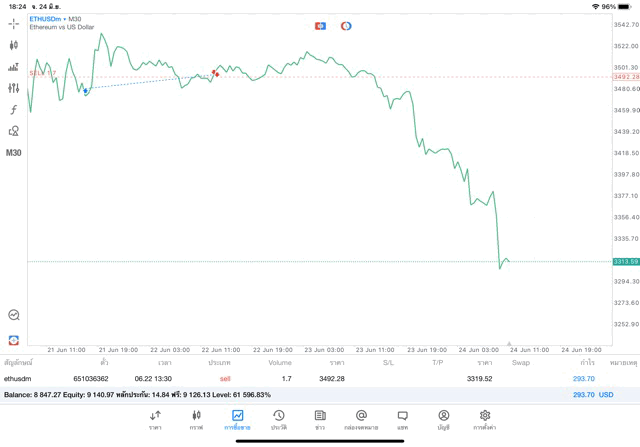This screenshot has width=640, height=447.
Task: Open chart settings sliders icon
Action: [x=14, y=89]
